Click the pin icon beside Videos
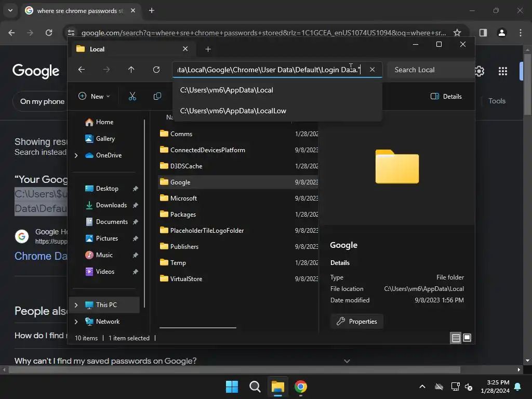This screenshot has width=532, height=399. coord(136,272)
